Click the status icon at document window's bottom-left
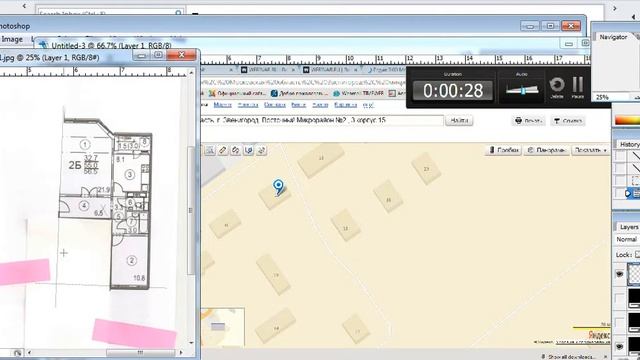Viewport: 640px width, 360px height. (17, 353)
